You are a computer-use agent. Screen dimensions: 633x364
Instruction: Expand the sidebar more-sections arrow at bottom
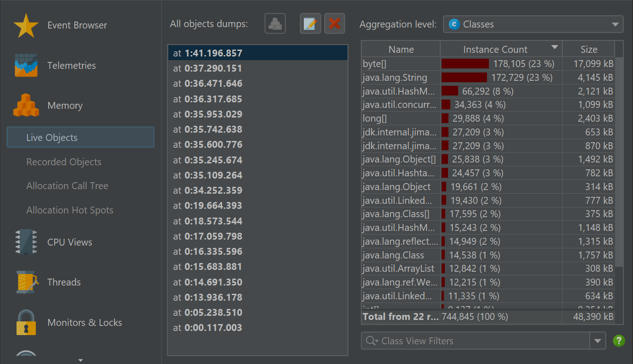(x=81, y=360)
